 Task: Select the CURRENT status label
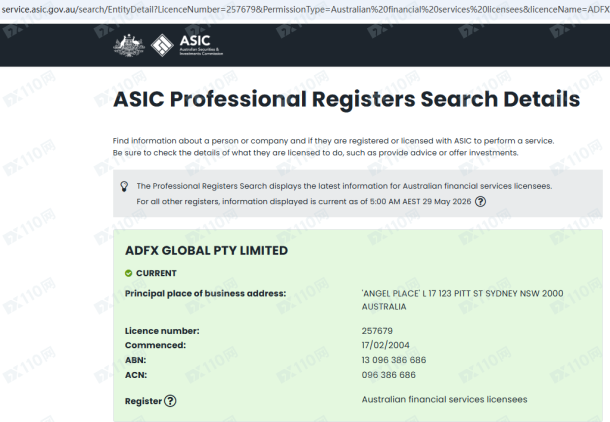(x=156, y=273)
